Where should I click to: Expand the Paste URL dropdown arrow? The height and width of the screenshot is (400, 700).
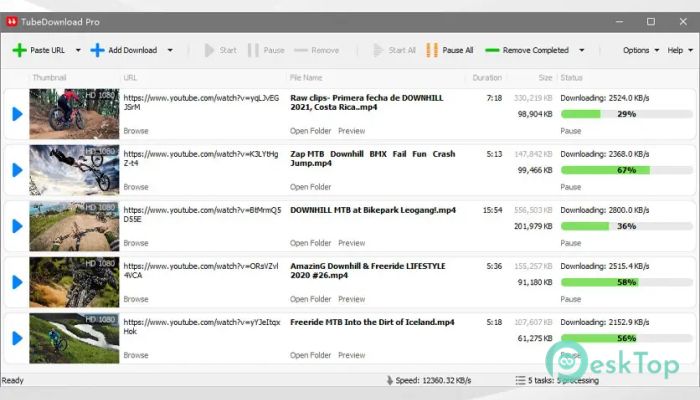[x=78, y=50]
